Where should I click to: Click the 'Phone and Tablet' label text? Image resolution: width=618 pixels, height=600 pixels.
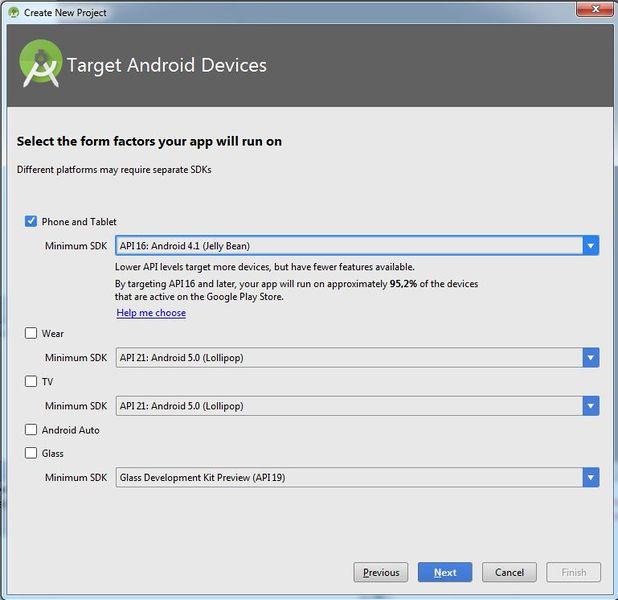coord(79,222)
